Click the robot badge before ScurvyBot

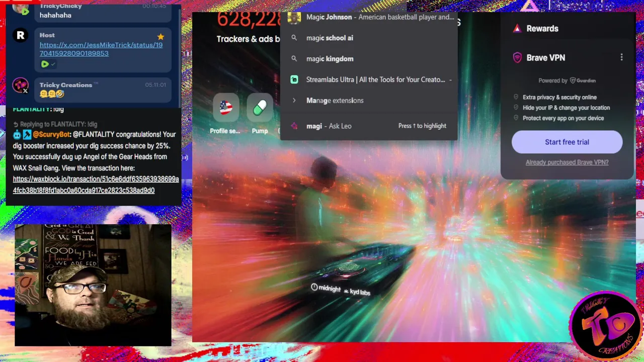pyautogui.click(x=17, y=135)
